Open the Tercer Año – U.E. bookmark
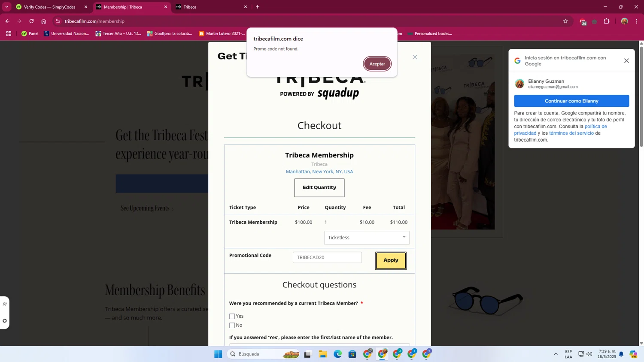644x362 pixels. point(118,33)
